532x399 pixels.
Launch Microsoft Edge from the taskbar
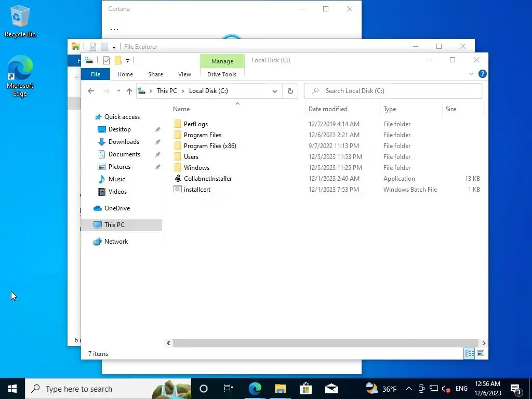coord(255,389)
